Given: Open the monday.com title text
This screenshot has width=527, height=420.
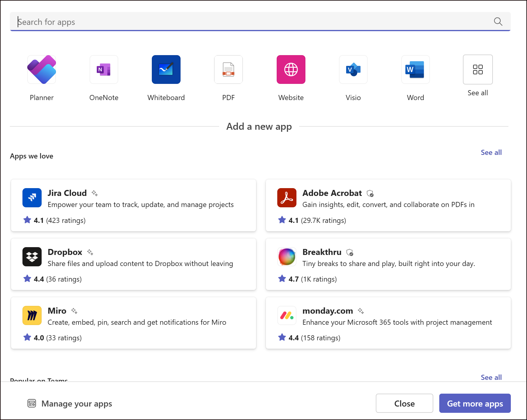Looking at the screenshot, I should click(328, 311).
